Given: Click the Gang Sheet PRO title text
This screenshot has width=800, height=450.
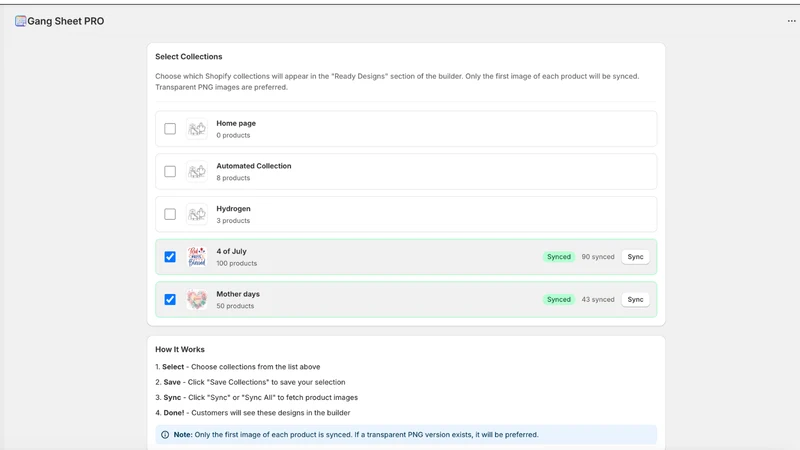Looking at the screenshot, I should click(65, 21).
